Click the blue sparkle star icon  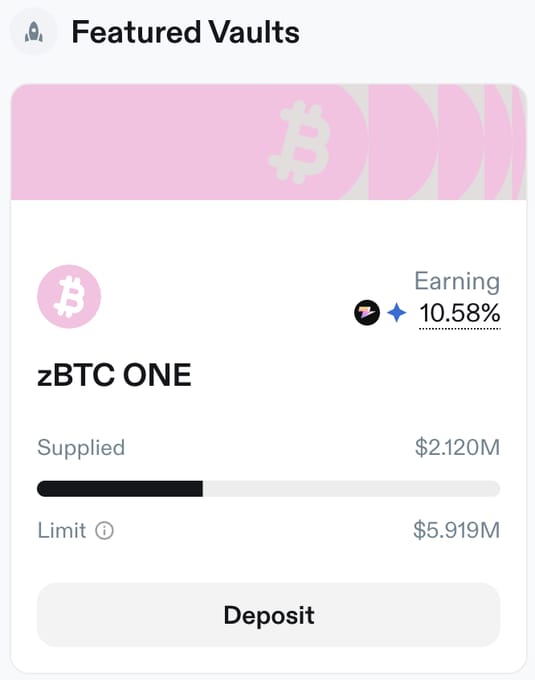click(x=397, y=313)
